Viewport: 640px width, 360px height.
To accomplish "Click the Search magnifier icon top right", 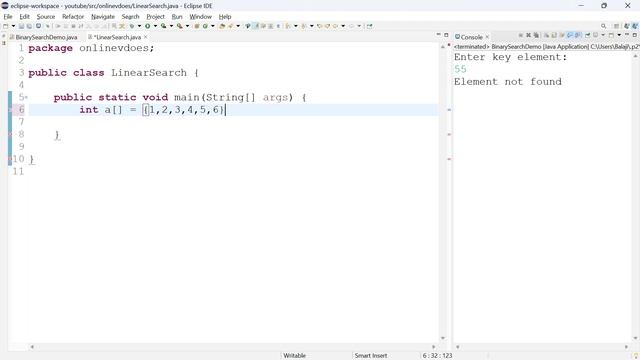I will [x=604, y=26].
